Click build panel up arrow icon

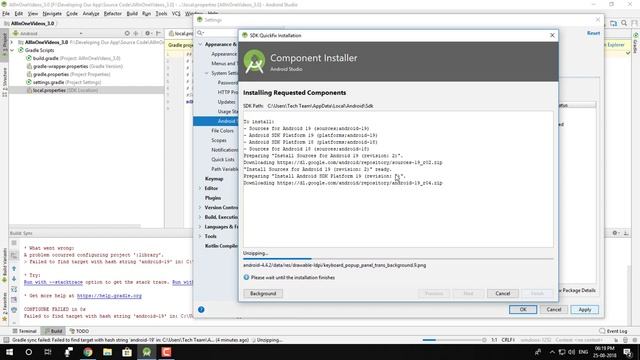[14, 269]
